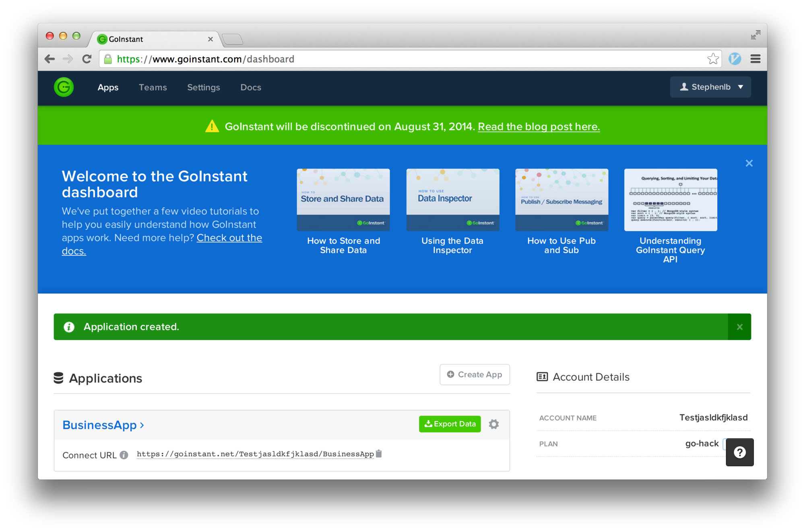Click the blue browser extension icon
This screenshot has height=532, width=805.
pyautogui.click(x=735, y=59)
